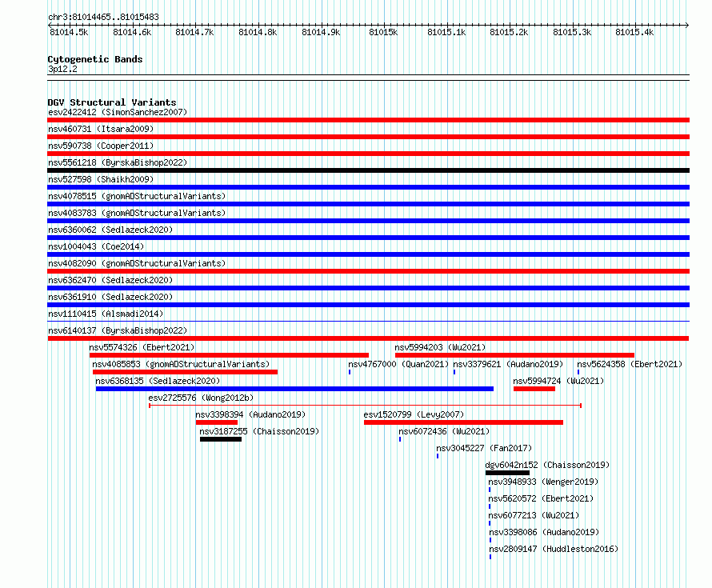Select esv2725576 (Wong2012b) label
The width and height of the screenshot is (712, 588).
click(x=201, y=398)
